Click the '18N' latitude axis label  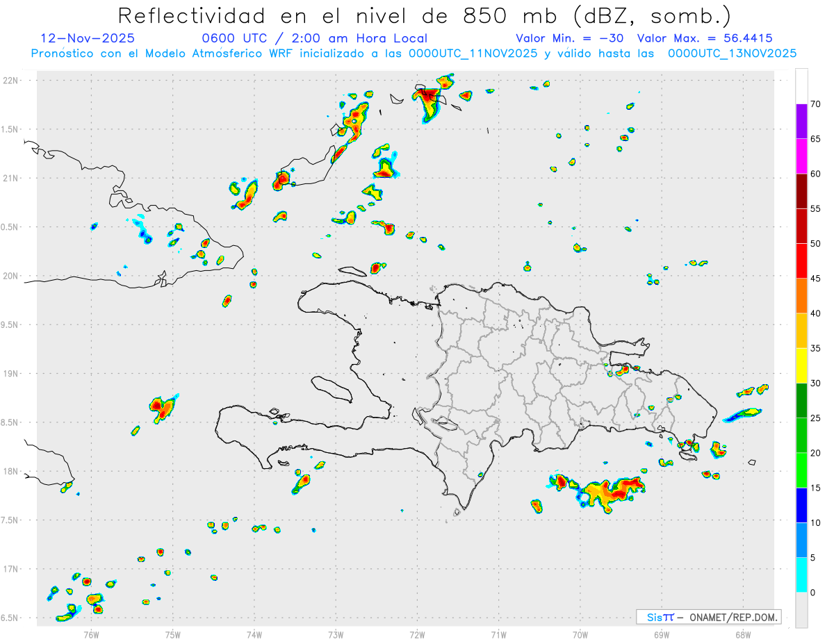pos(10,471)
